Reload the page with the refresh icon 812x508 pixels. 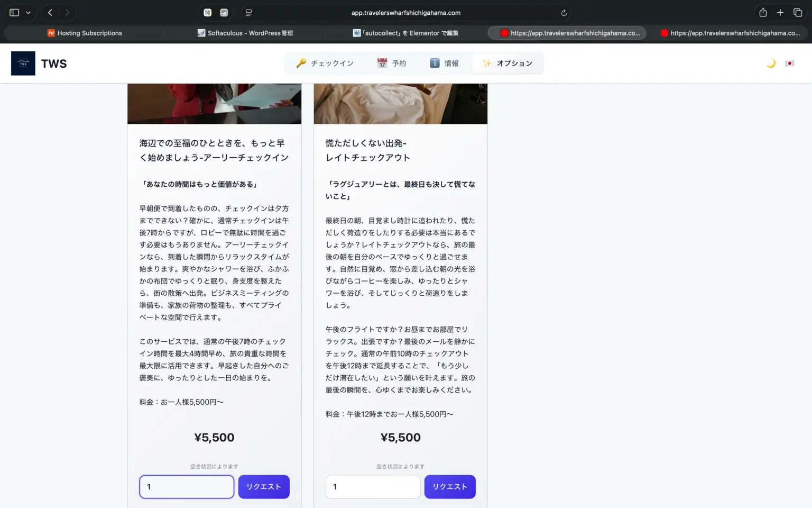tap(564, 13)
